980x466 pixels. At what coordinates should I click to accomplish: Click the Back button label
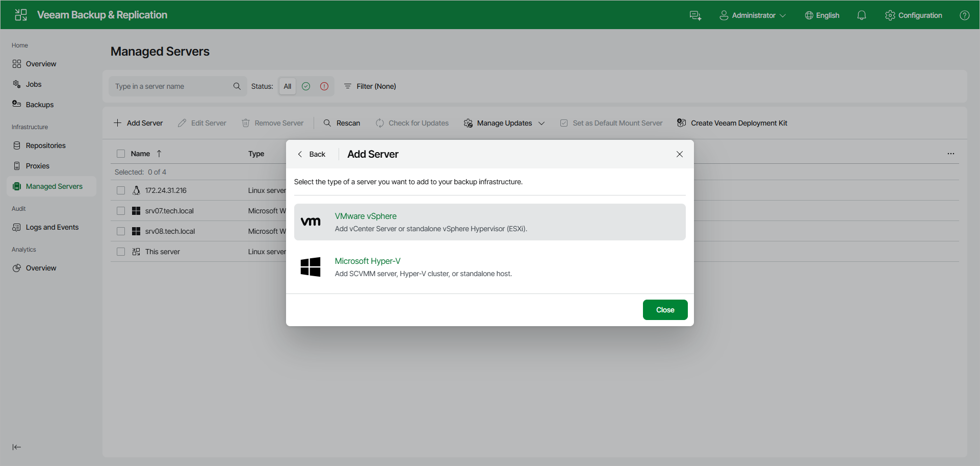tap(317, 154)
